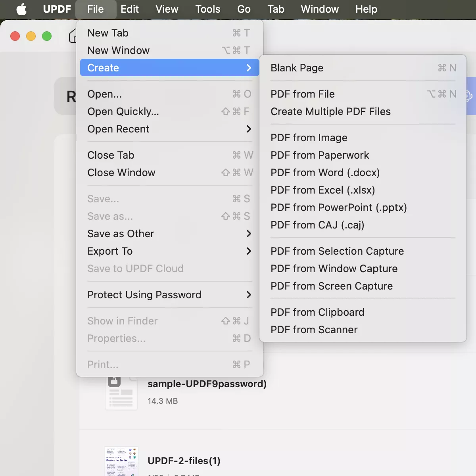This screenshot has height=476, width=476.
Task: Select PDF from Word (.docx)
Action: coord(325,173)
